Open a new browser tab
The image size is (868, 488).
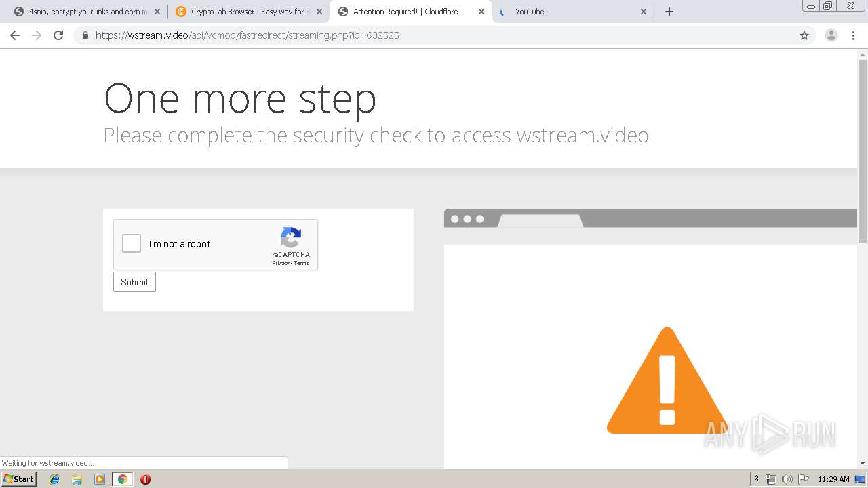669,12
